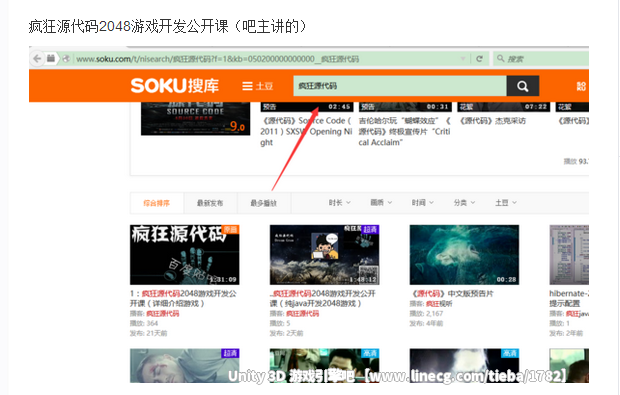
Task: Click the browser back arrow button
Action: coord(37,59)
